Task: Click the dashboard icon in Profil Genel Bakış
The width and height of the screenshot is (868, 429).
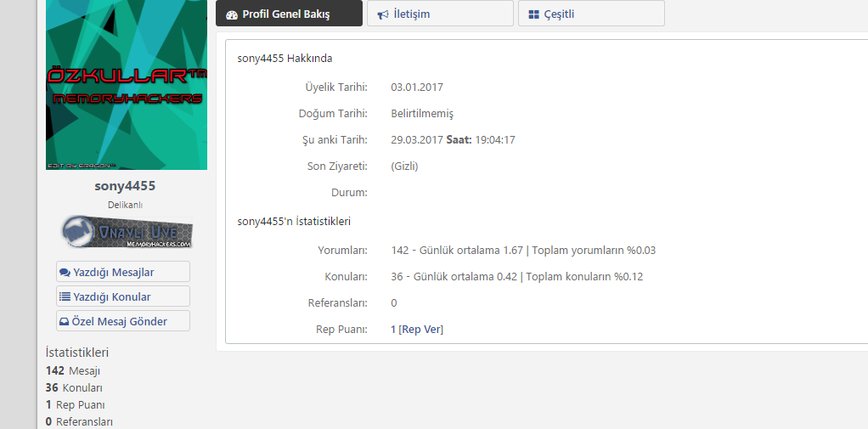Action: coord(232,15)
